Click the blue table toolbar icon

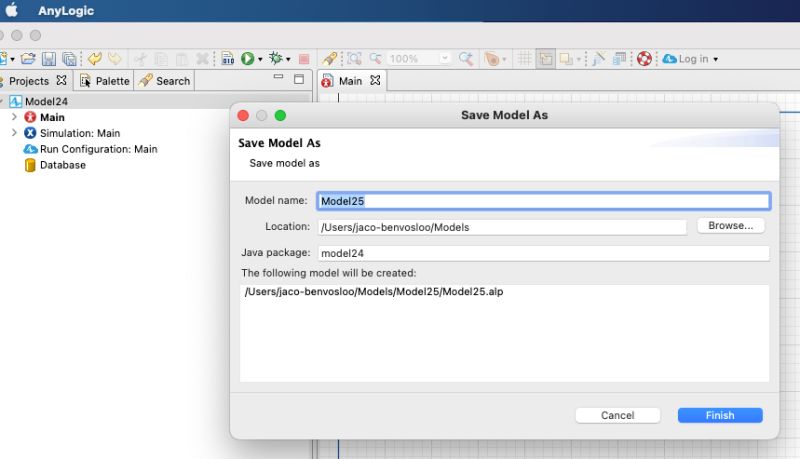pyautogui.click(x=619, y=59)
